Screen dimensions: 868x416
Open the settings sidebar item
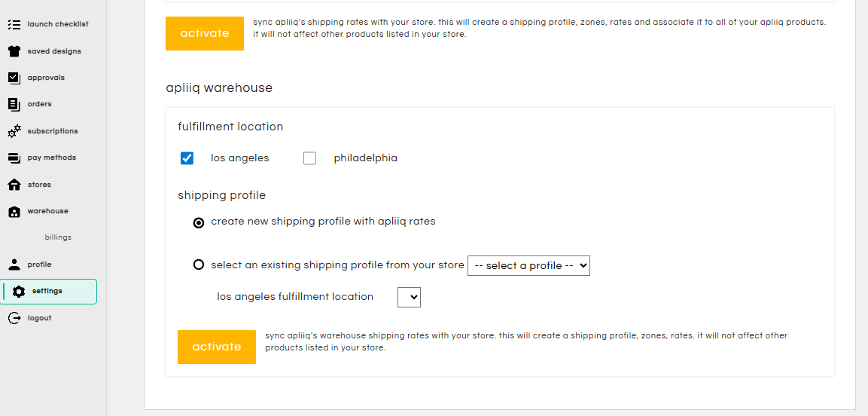47,291
